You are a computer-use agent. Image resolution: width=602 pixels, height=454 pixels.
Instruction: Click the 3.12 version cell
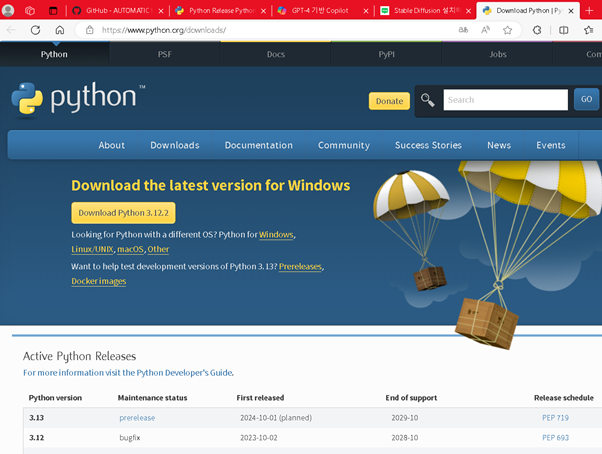36,437
